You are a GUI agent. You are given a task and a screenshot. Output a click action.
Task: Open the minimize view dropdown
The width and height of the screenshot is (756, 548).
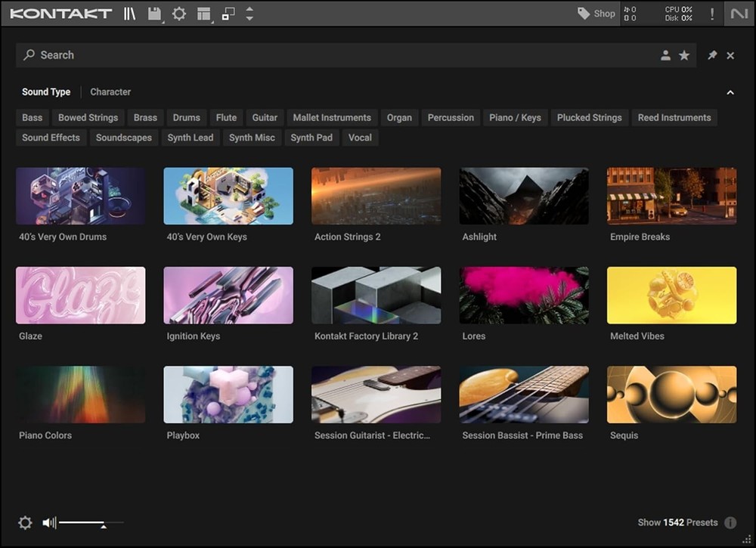228,14
